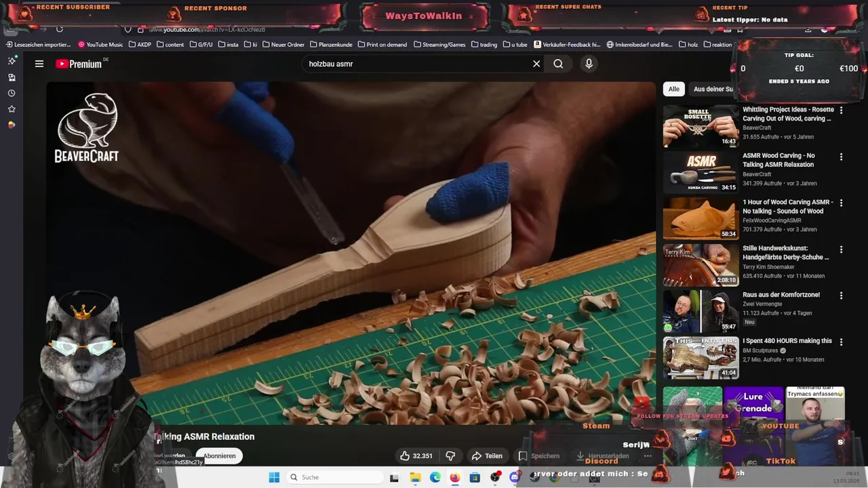Open the AKDP bookmark folder
The width and height of the screenshot is (868, 488).
point(140,45)
